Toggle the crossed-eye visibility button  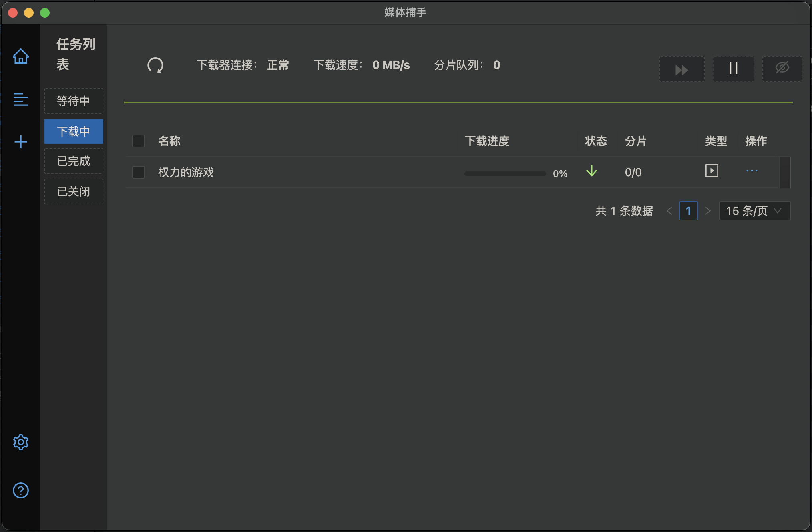click(782, 69)
